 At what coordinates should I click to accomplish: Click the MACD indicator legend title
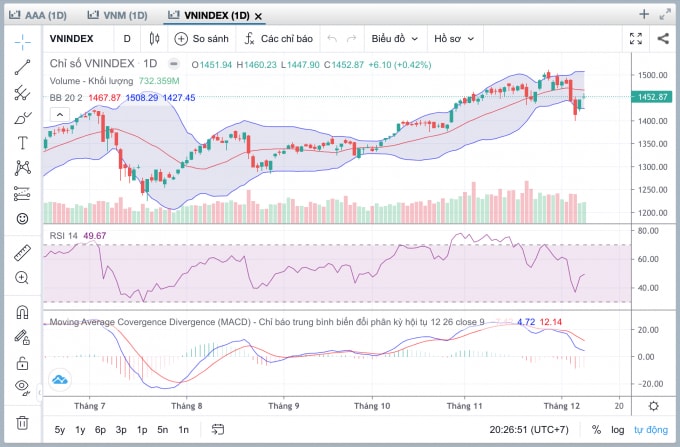tap(267, 322)
